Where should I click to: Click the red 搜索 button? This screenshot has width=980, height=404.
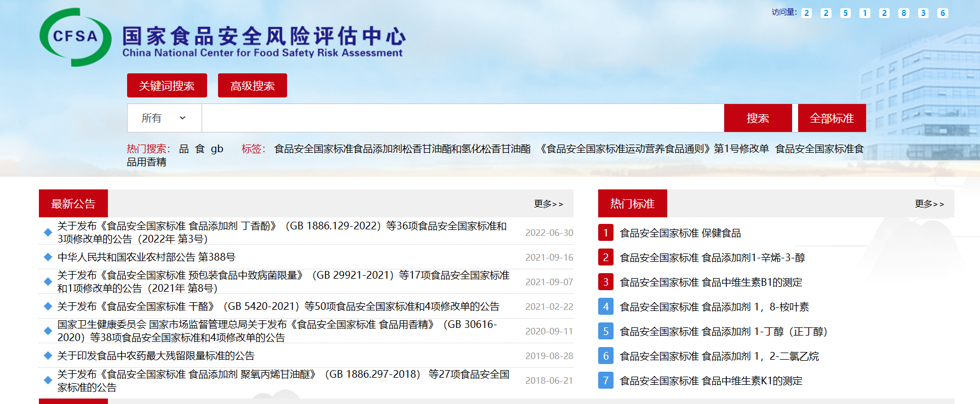pyautogui.click(x=758, y=118)
